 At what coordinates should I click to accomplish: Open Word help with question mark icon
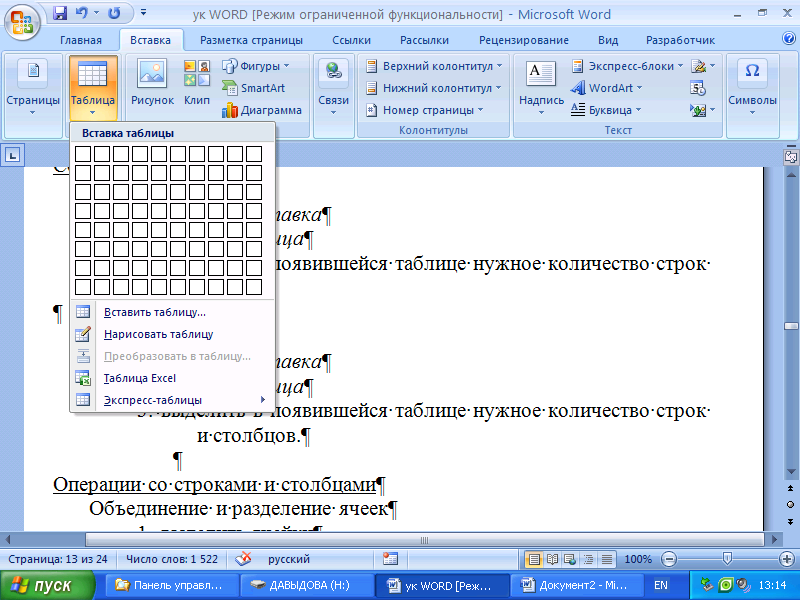[788, 39]
